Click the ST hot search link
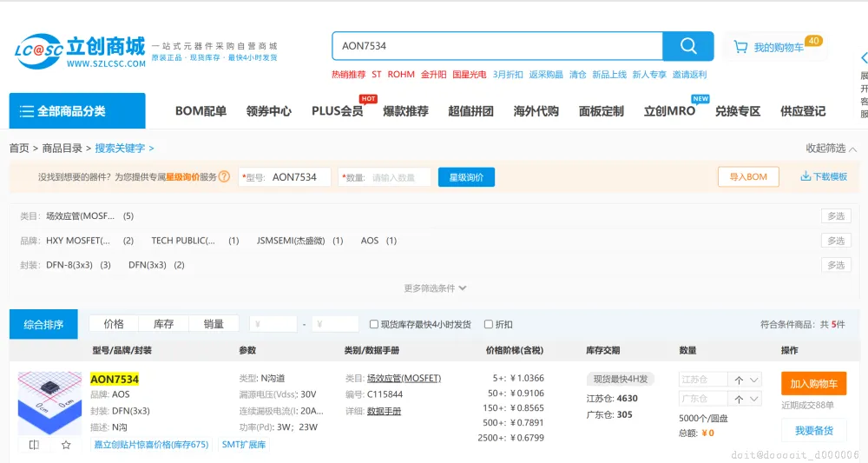Viewport: 868px width, 463px height. pos(377,74)
